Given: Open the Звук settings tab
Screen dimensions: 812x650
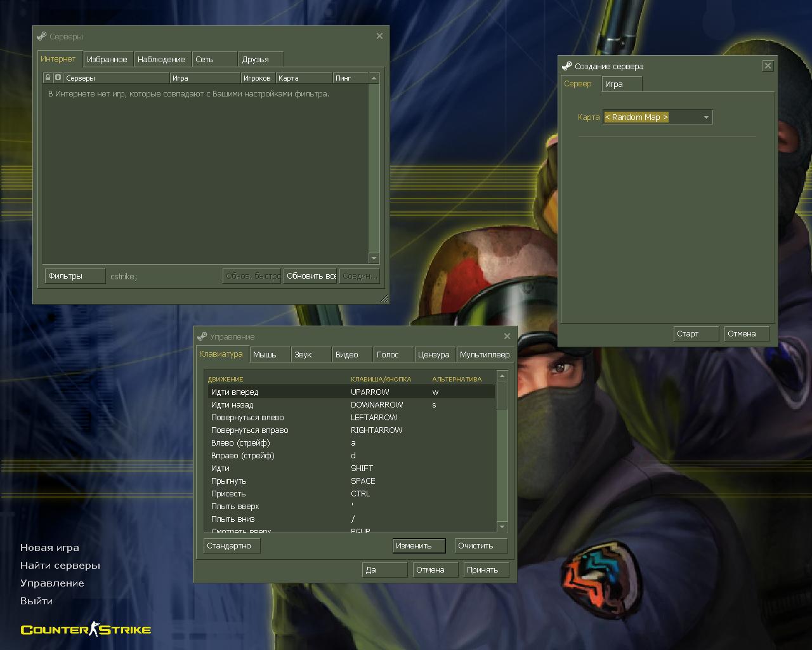Looking at the screenshot, I should pos(311,354).
